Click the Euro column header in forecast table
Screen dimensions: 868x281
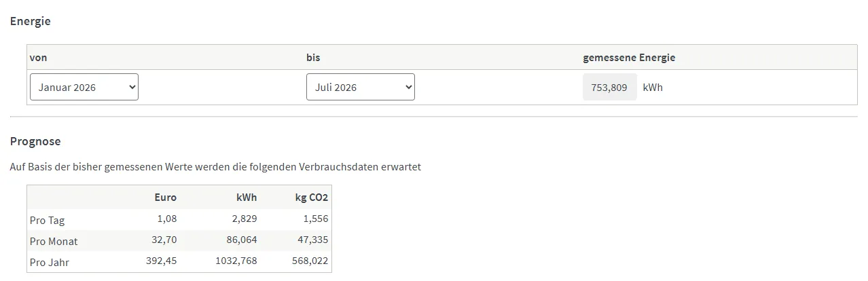click(x=165, y=198)
